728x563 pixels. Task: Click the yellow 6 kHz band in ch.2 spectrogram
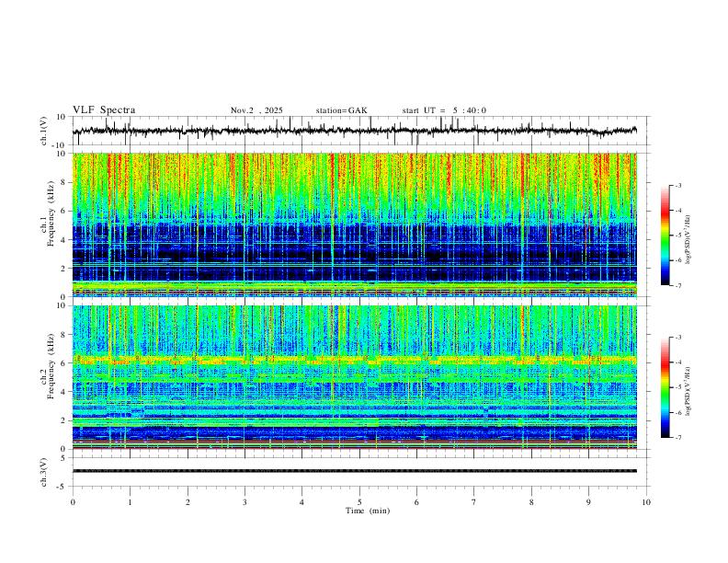pos(355,360)
